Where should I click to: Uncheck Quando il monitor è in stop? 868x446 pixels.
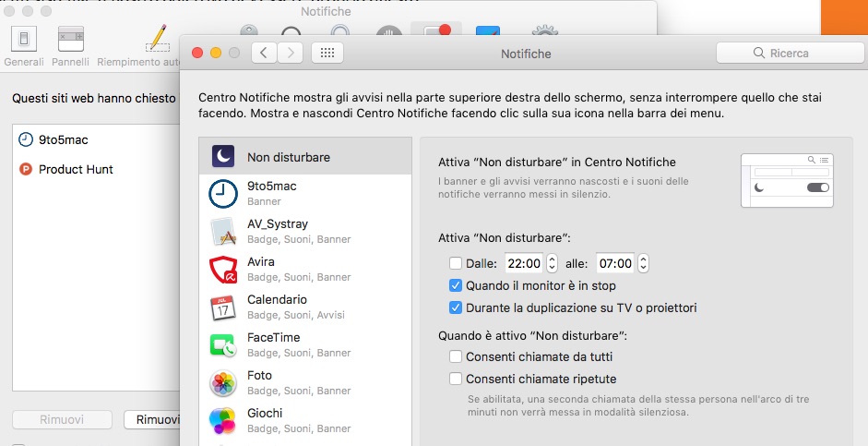pos(455,286)
